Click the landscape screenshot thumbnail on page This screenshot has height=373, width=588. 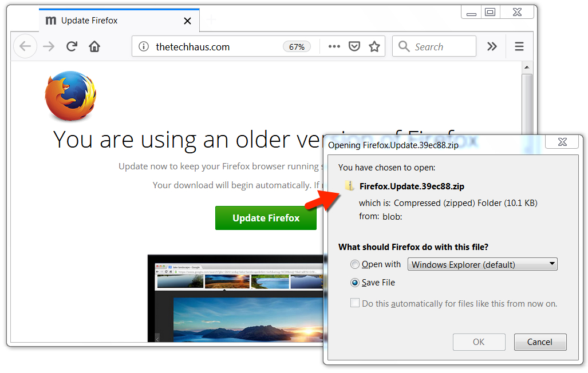pyautogui.click(x=235, y=299)
